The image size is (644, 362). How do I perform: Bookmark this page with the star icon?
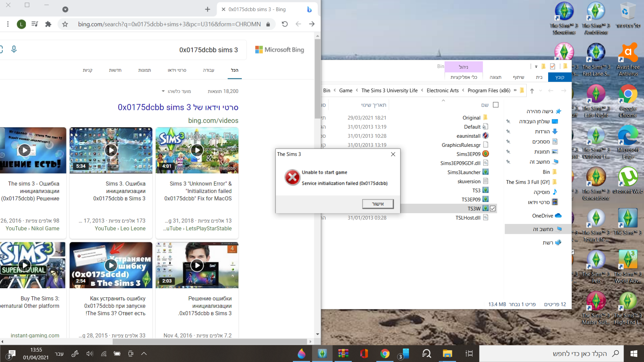click(x=65, y=24)
